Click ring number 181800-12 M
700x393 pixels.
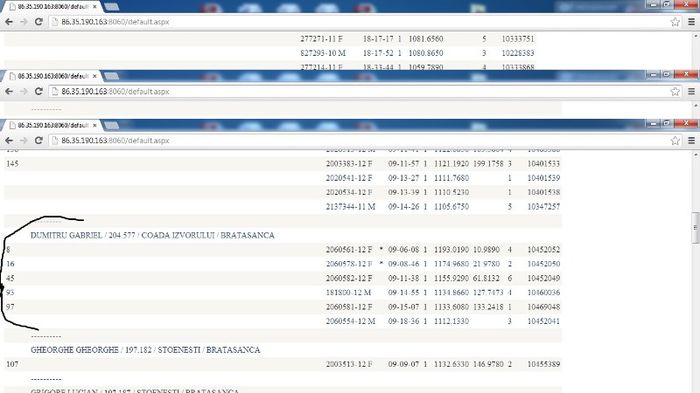(348, 293)
